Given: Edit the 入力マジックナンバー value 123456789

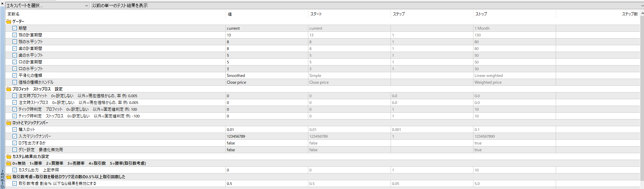Looking at the screenshot, I should click(267, 136).
